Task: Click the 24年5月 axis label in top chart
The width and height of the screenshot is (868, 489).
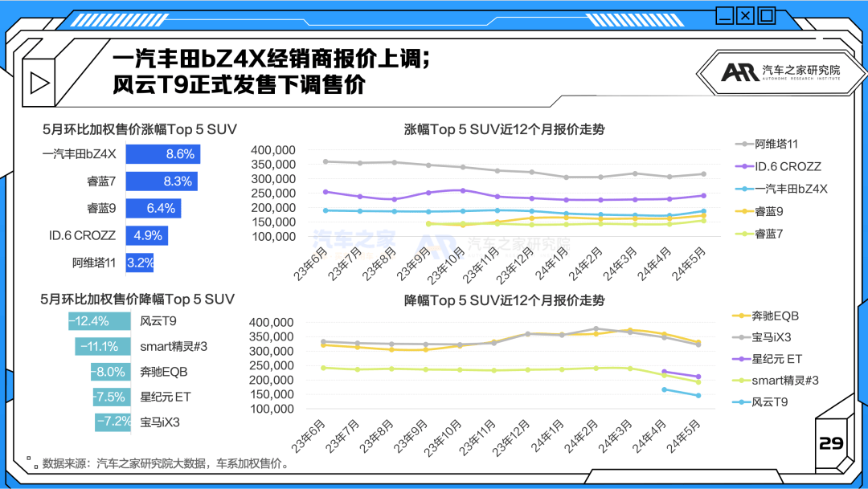Action: point(690,264)
